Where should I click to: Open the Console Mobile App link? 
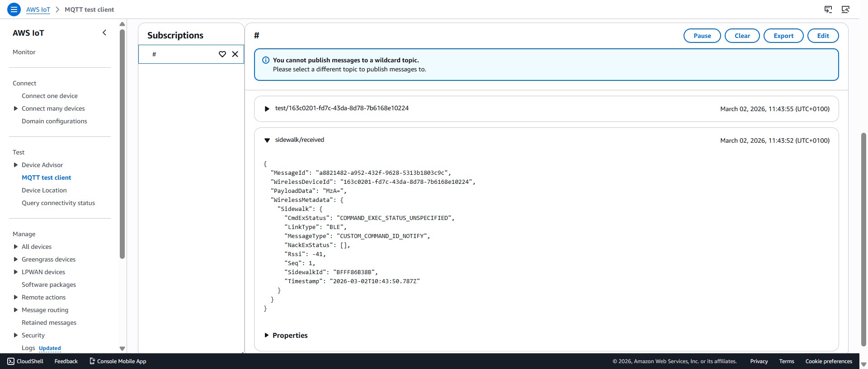point(118,361)
